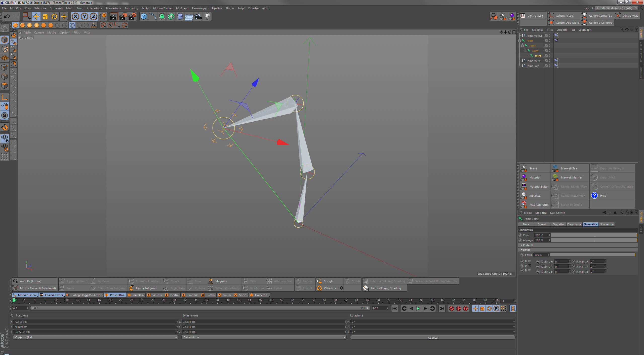Add a Cube primitive object
This screenshot has height=355, width=644.
pyautogui.click(x=144, y=17)
